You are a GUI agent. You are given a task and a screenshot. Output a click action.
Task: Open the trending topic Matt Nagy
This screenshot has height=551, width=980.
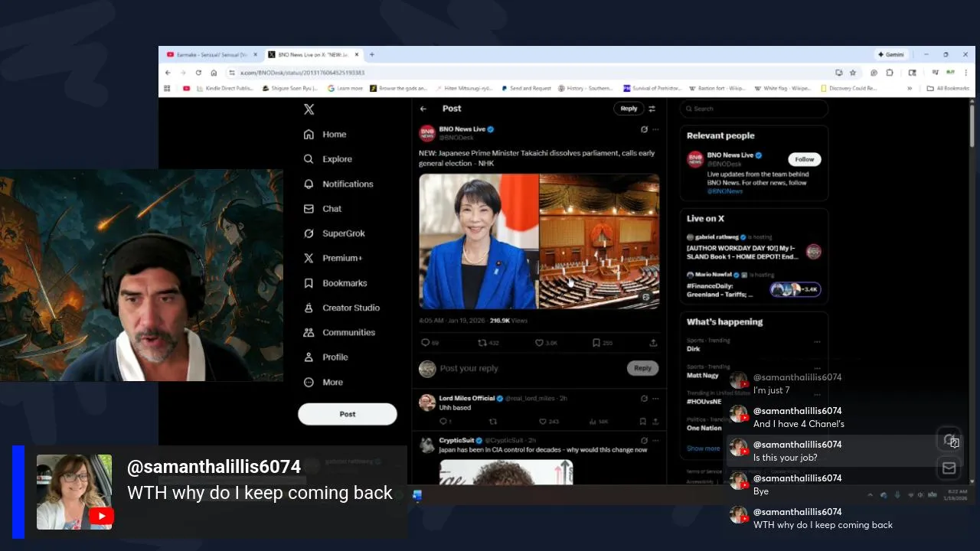pos(703,375)
